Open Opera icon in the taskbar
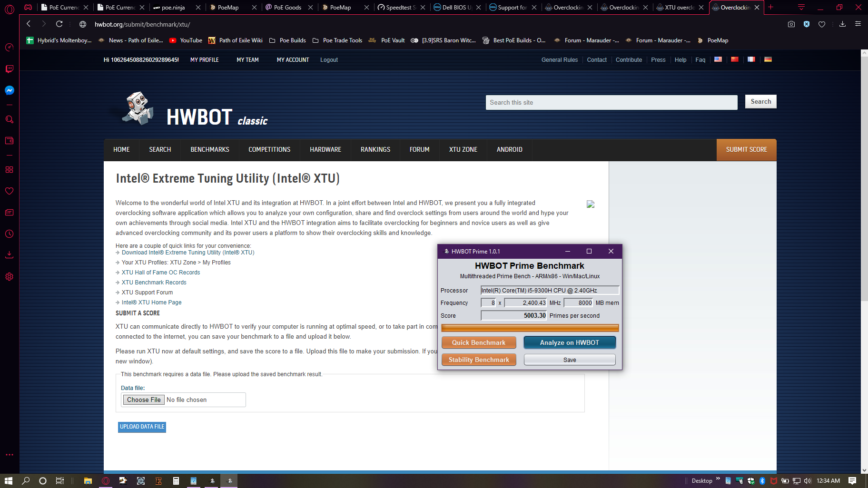This screenshot has width=868, height=488. coord(106,481)
